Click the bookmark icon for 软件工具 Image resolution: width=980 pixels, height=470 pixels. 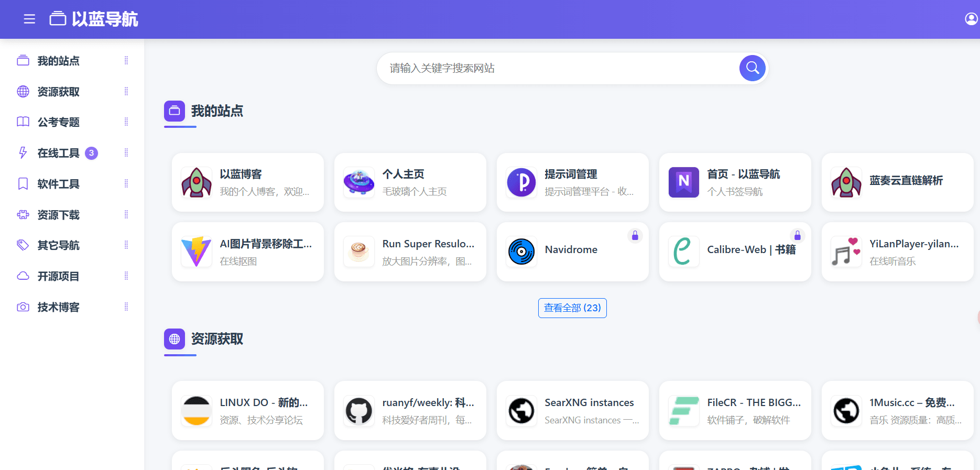pyautogui.click(x=23, y=184)
